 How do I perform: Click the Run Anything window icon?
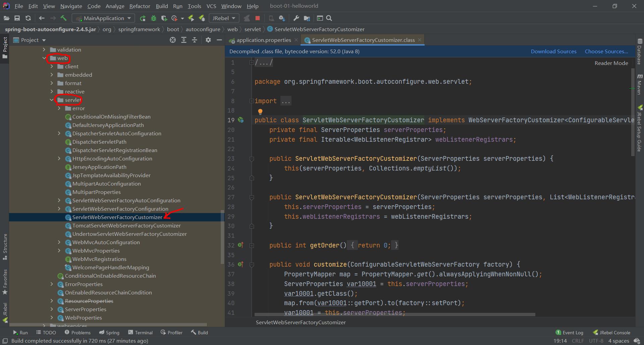tap(320, 18)
